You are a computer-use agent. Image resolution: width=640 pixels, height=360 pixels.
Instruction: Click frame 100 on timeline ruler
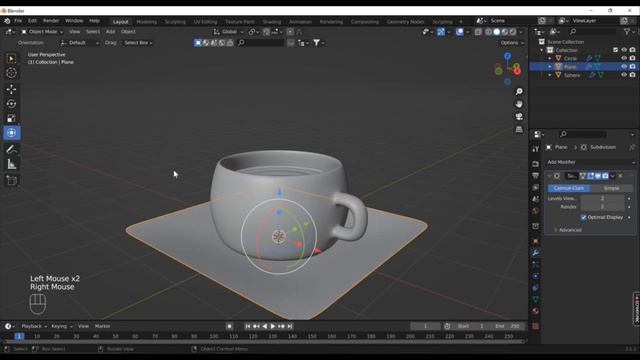pos(213,336)
